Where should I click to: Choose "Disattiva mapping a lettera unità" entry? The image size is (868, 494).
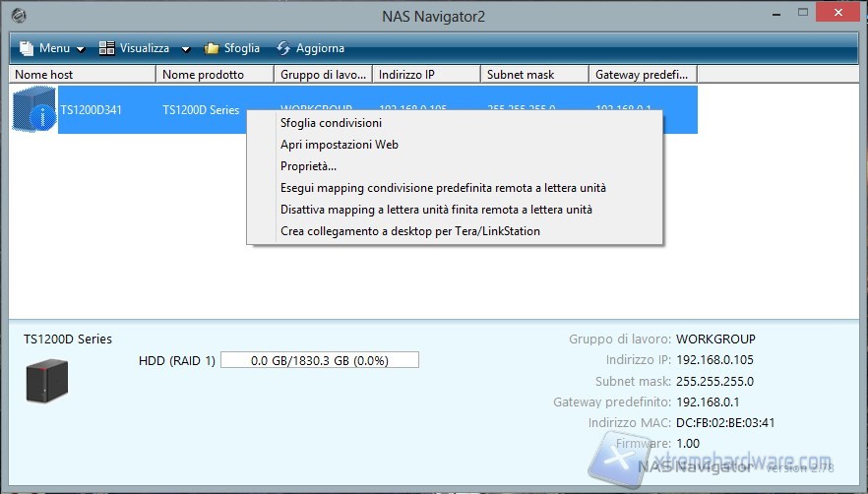[436, 210]
